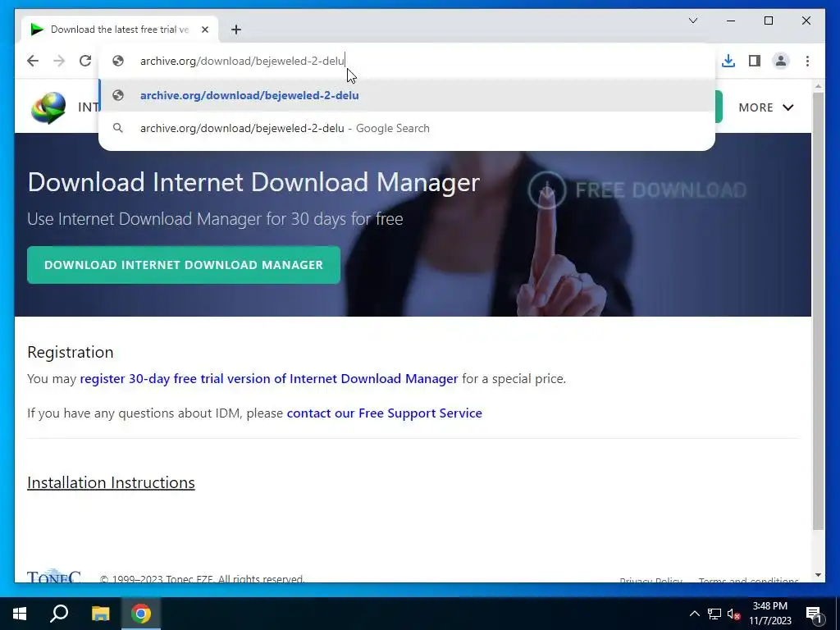Click Download Internet Download Manager button
This screenshot has height=630, width=840.
tap(184, 265)
